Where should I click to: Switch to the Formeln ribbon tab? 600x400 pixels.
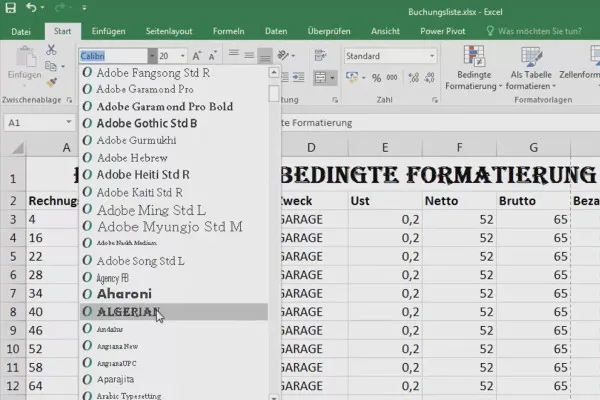pos(229,31)
